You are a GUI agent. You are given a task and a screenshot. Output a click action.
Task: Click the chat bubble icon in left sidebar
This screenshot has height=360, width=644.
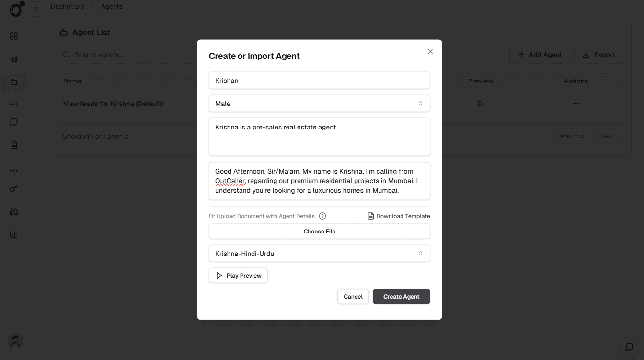(14, 122)
